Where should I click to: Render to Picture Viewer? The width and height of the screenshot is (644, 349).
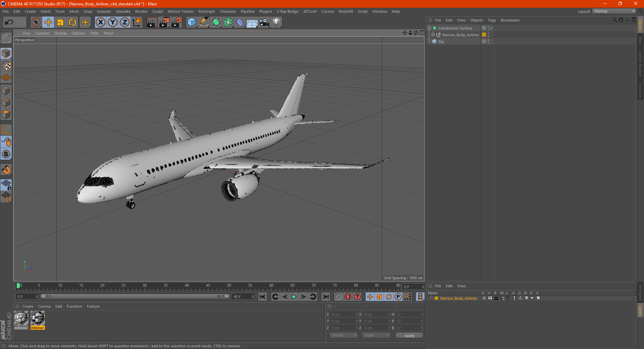164,22
